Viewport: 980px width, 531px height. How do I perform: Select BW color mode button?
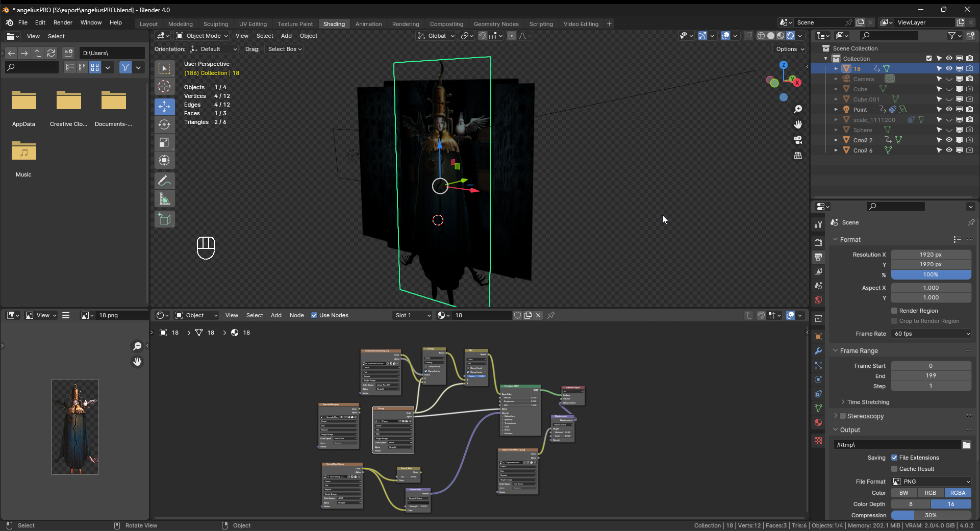(x=904, y=493)
